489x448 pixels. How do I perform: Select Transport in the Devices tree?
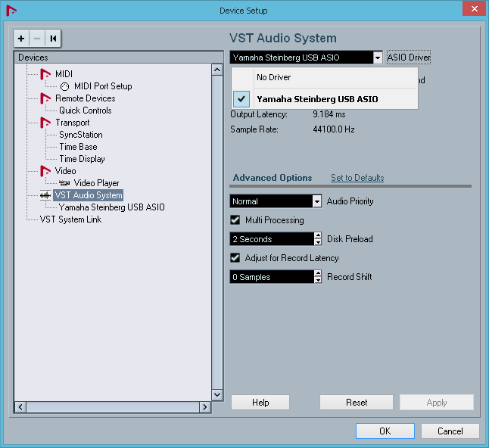click(73, 123)
